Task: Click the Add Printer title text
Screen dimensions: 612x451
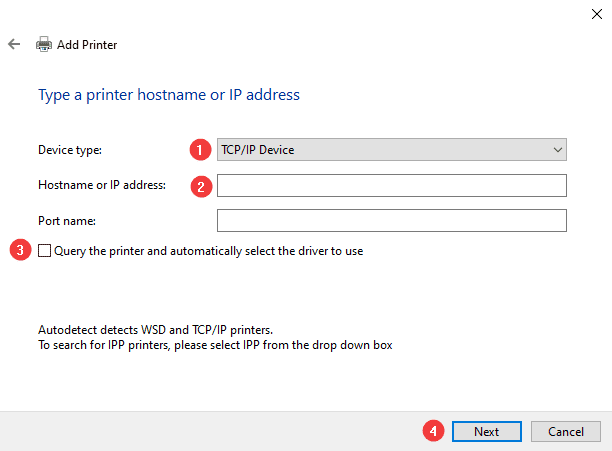Action: [x=87, y=45]
